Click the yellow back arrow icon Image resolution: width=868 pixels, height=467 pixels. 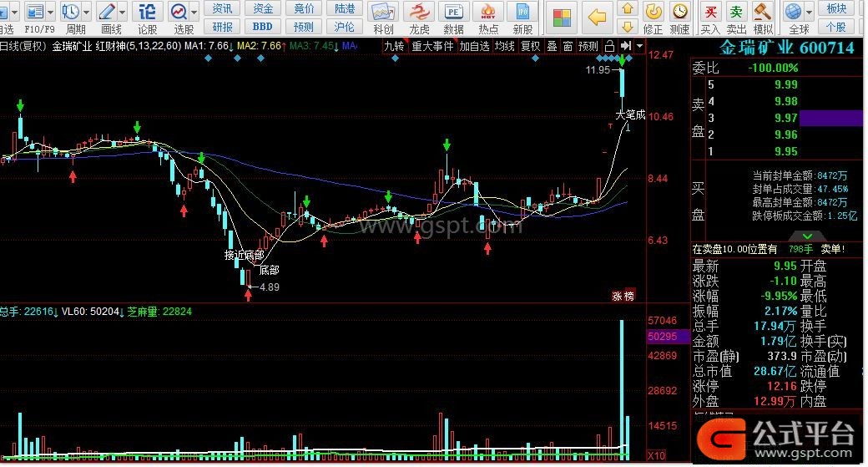click(x=597, y=18)
